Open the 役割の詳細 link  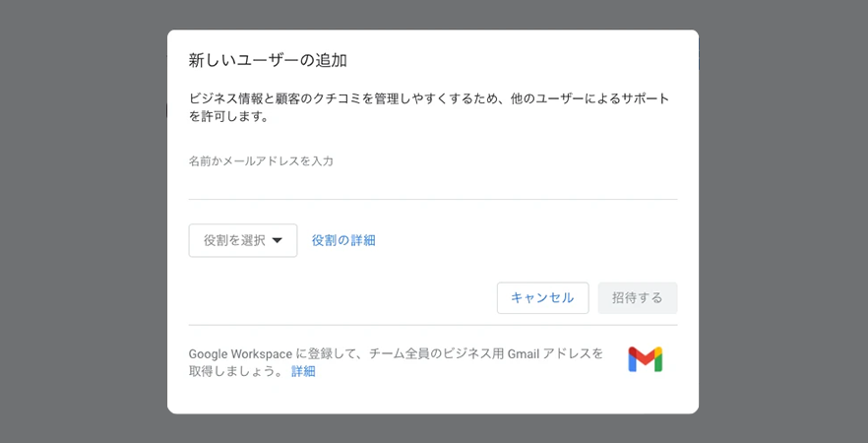click(343, 240)
